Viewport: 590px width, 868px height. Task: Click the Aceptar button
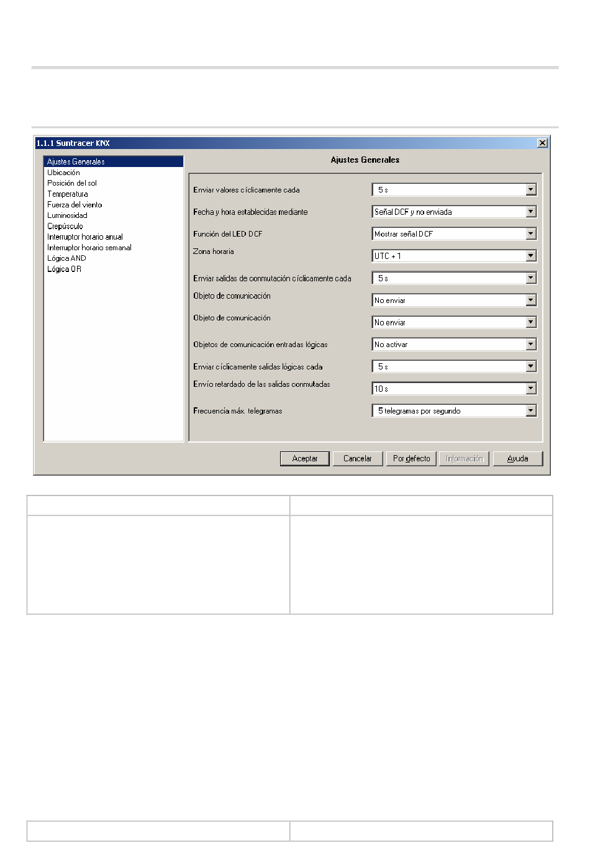point(305,458)
